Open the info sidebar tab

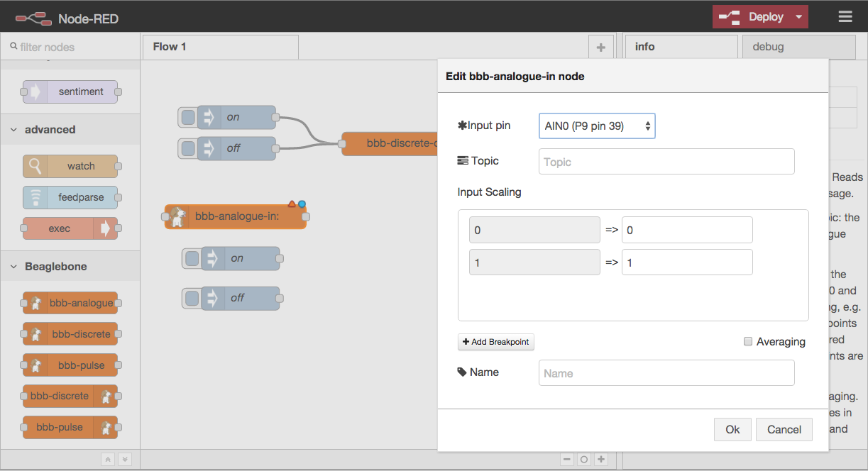681,47
